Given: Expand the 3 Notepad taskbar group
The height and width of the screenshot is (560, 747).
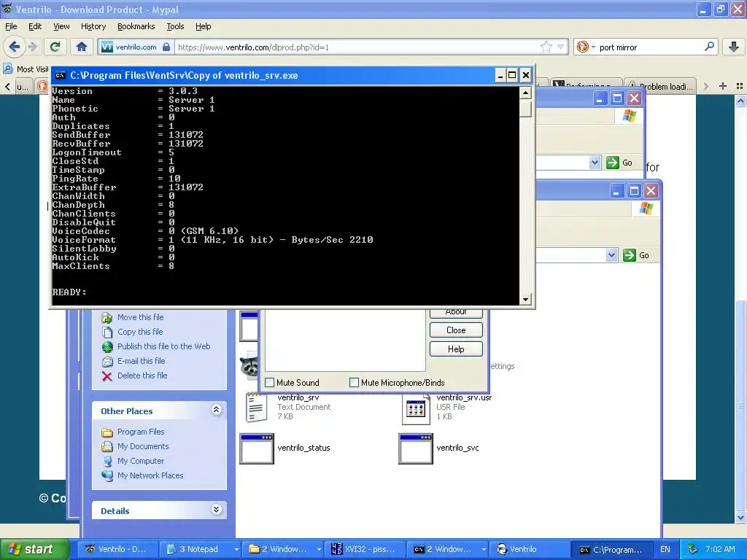Looking at the screenshot, I should (x=236, y=550).
